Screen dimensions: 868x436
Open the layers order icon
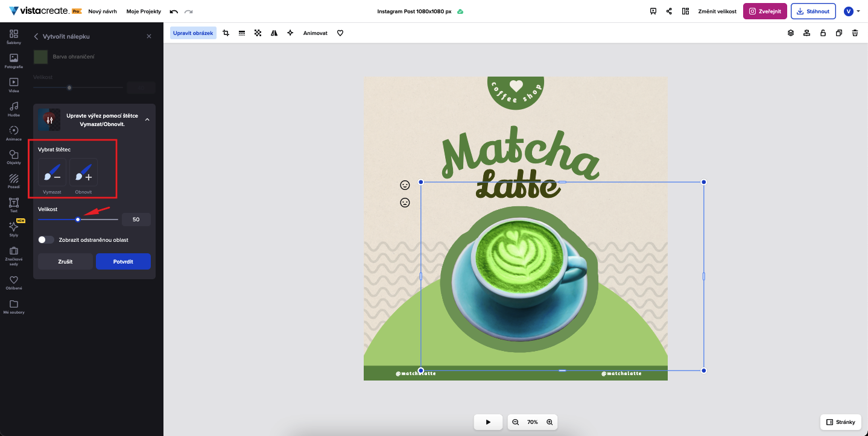[791, 33]
